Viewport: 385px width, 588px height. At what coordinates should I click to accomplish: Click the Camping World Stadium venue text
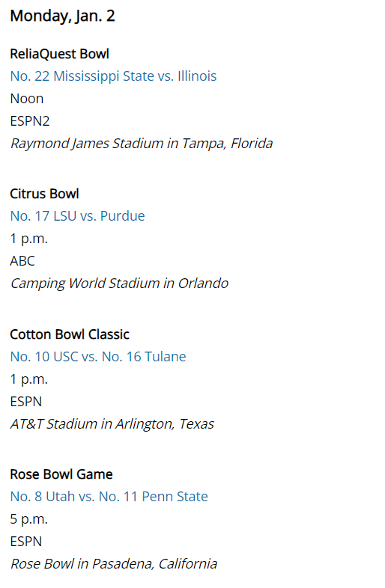(x=119, y=284)
